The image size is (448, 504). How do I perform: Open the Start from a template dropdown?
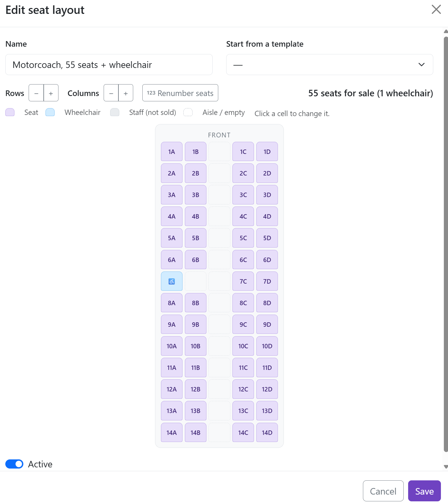pyautogui.click(x=330, y=64)
